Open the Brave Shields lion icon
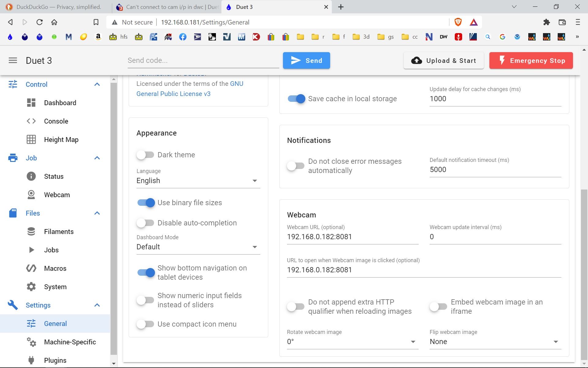Screen dimensions: 588x368 coord(458,22)
